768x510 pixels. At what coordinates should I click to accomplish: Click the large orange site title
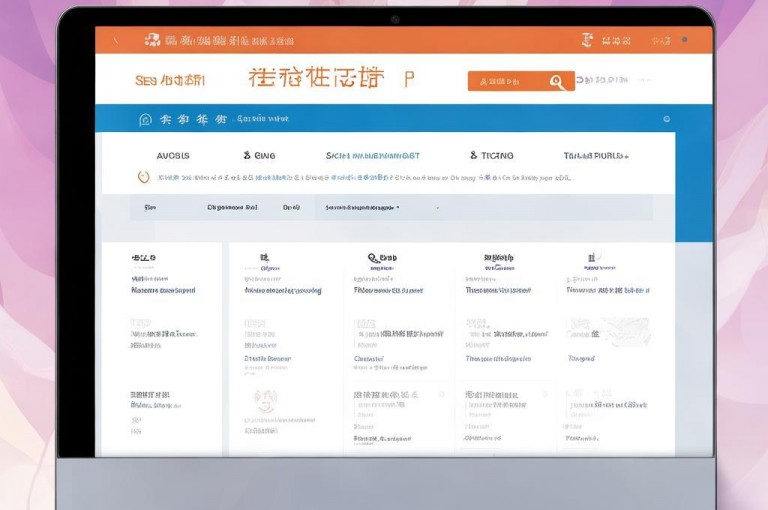tap(316, 77)
